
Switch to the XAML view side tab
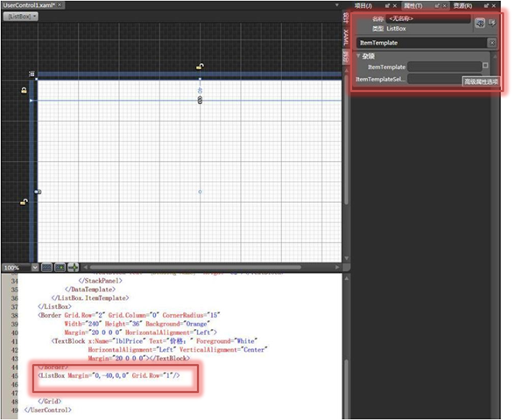click(x=345, y=38)
